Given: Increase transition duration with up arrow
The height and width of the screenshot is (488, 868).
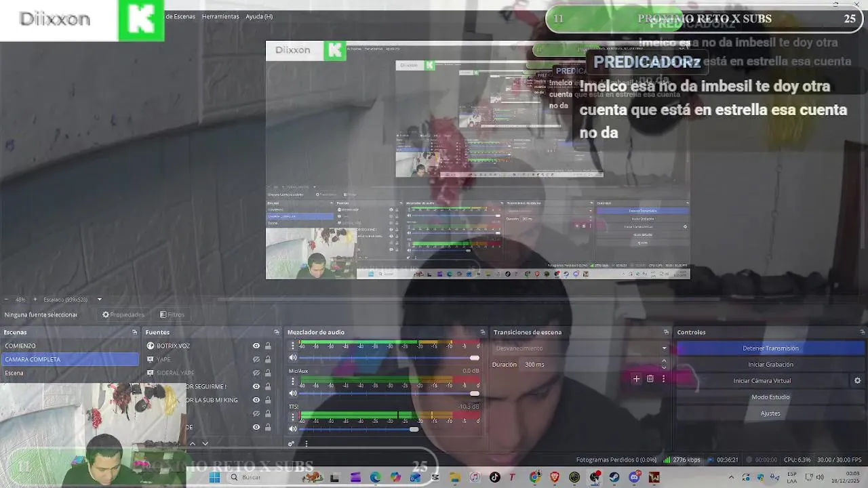Looking at the screenshot, I should click(663, 362).
